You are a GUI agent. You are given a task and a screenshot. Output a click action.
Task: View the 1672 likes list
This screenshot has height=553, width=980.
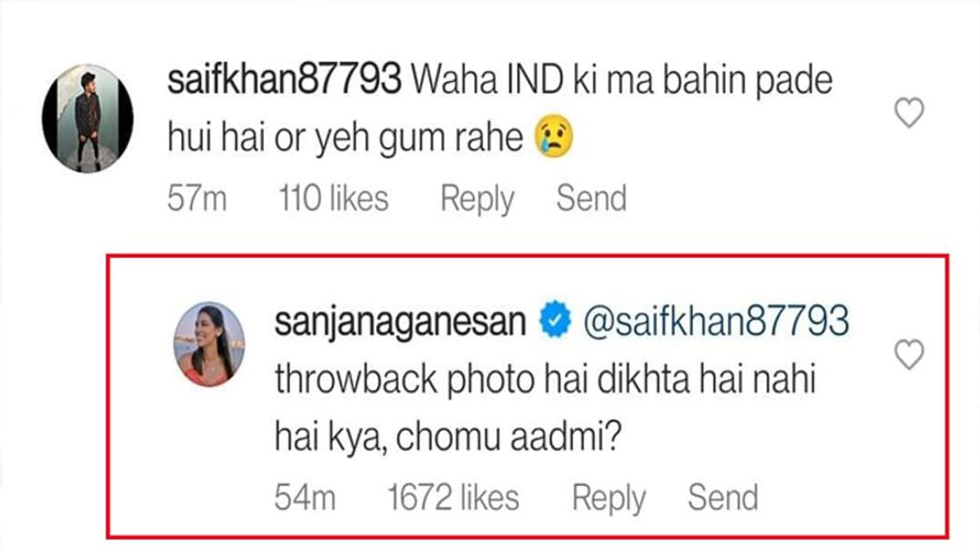tap(453, 498)
